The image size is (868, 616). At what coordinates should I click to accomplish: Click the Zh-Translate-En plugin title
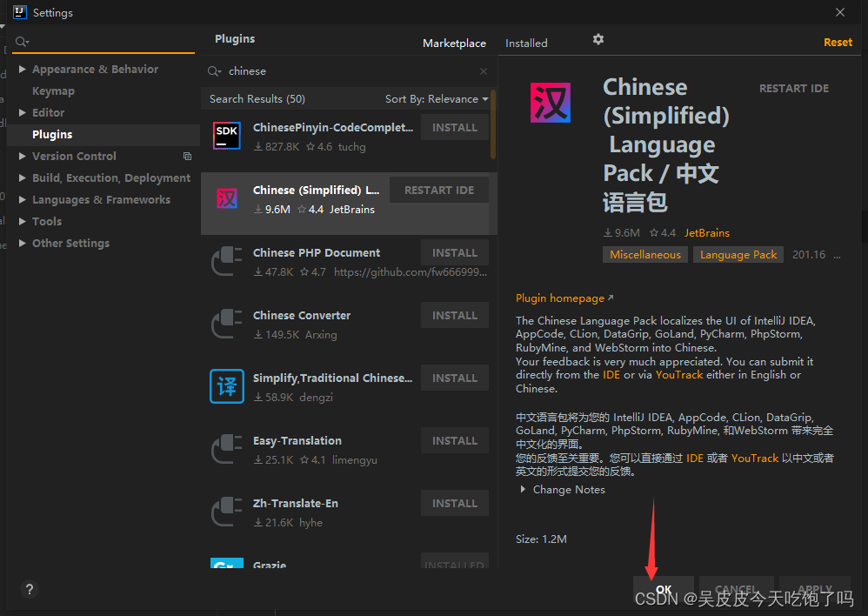[x=295, y=503]
